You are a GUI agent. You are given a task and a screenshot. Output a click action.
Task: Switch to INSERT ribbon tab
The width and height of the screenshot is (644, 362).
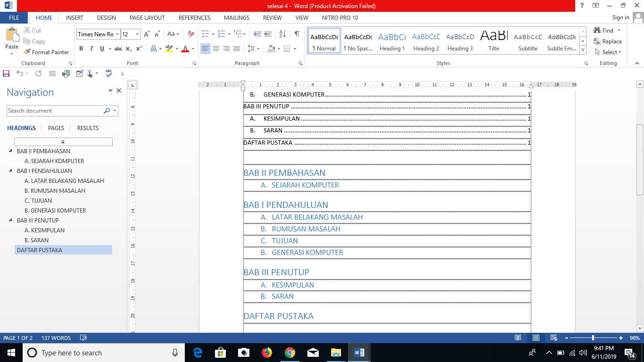74,18
